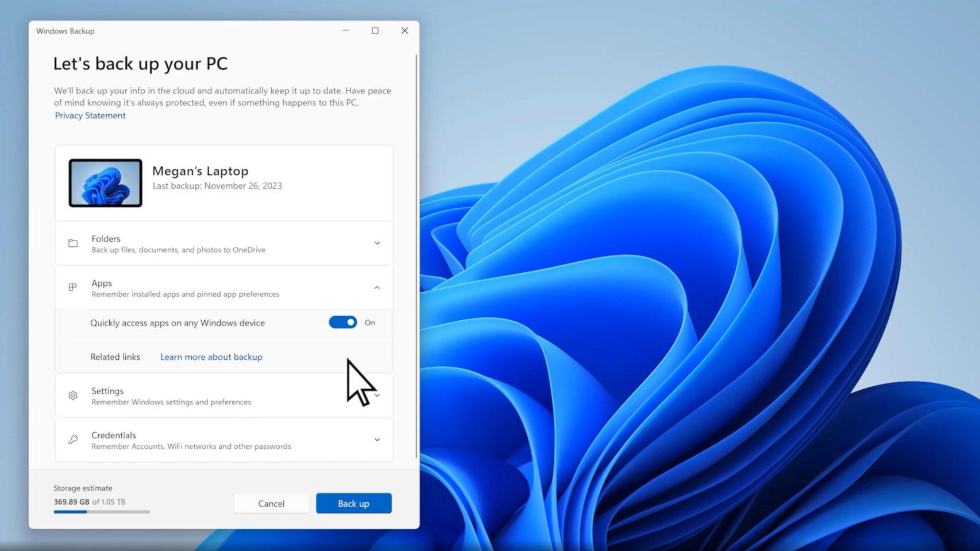The image size is (980, 551).
Task: Maximize the Windows Backup window
Action: tap(375, 30)
